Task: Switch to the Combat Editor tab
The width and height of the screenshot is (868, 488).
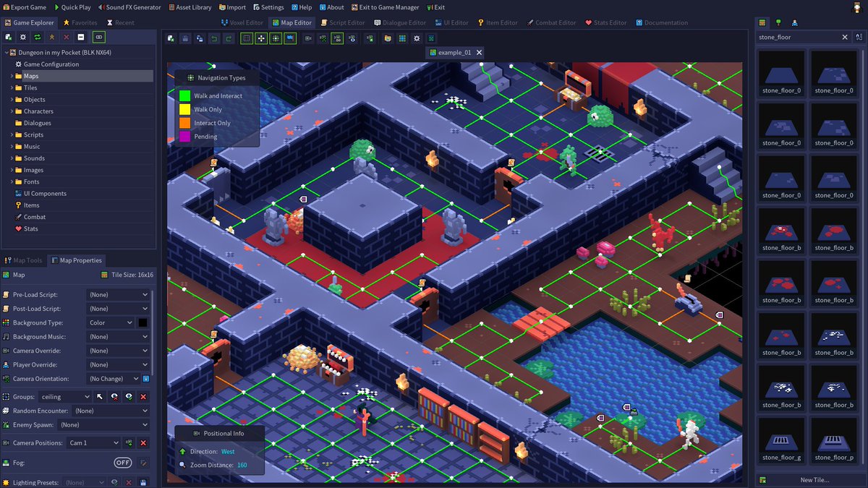Action: point(550,22)
